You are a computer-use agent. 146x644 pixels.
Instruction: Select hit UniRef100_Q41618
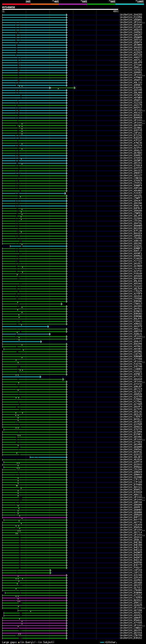(131, 379)
